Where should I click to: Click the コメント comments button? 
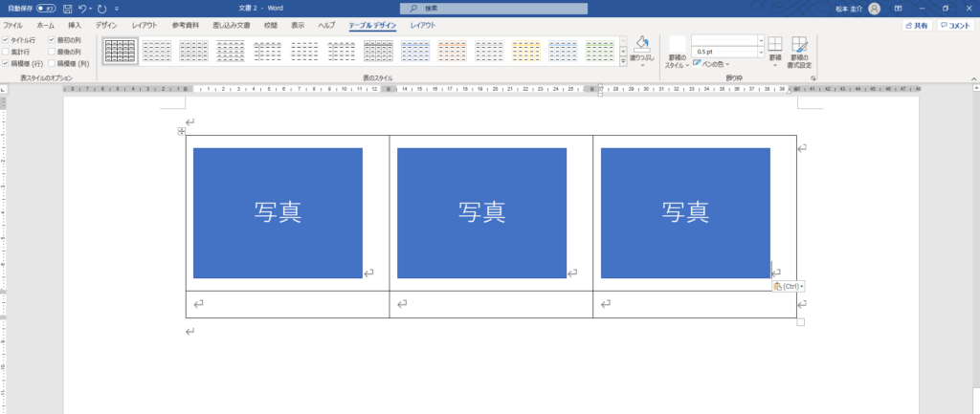(955, 26)
